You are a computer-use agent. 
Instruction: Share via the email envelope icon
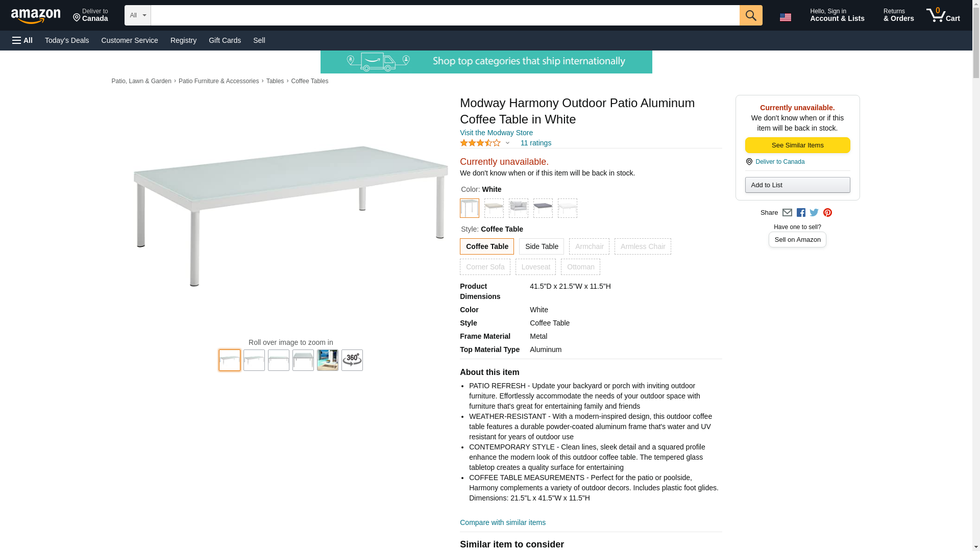(x=787, y=213)
